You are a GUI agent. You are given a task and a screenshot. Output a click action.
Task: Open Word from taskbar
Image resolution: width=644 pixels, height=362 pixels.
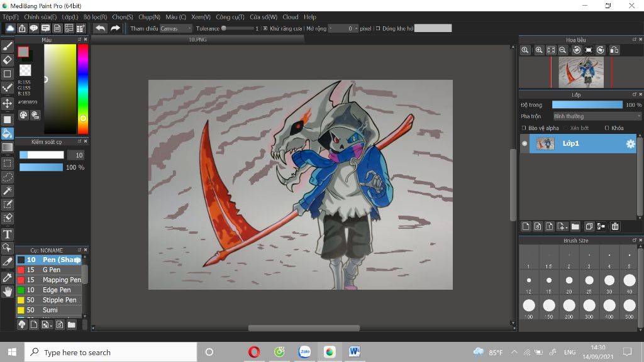355,352
